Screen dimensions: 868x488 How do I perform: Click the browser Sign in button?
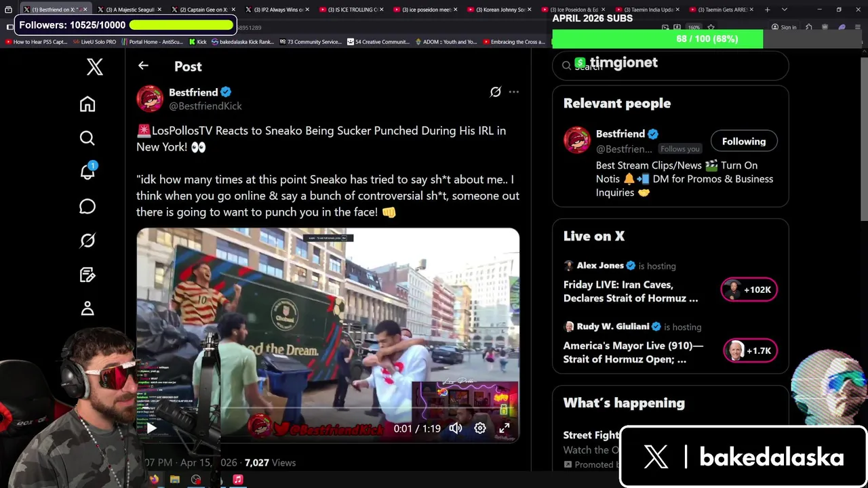783,27
